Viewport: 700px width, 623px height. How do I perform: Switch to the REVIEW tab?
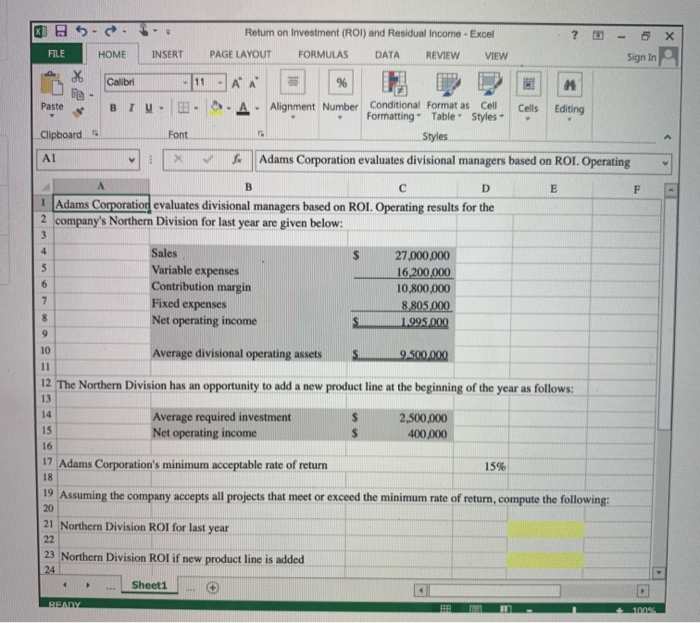[442, 55]
